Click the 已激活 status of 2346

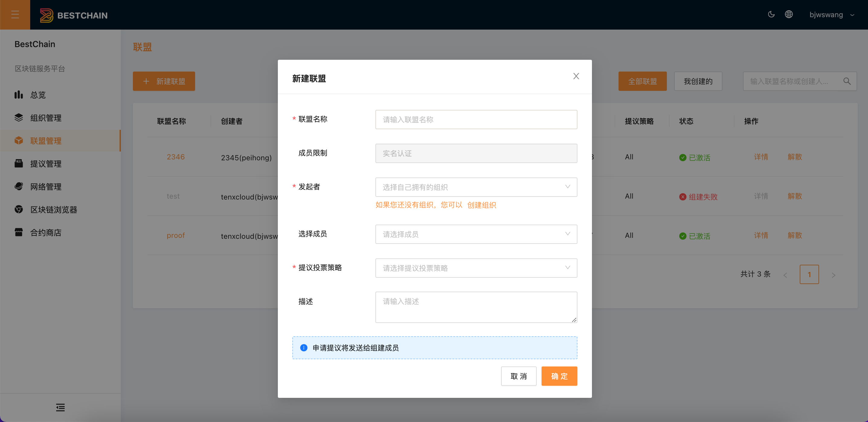[x=694, y=157]
